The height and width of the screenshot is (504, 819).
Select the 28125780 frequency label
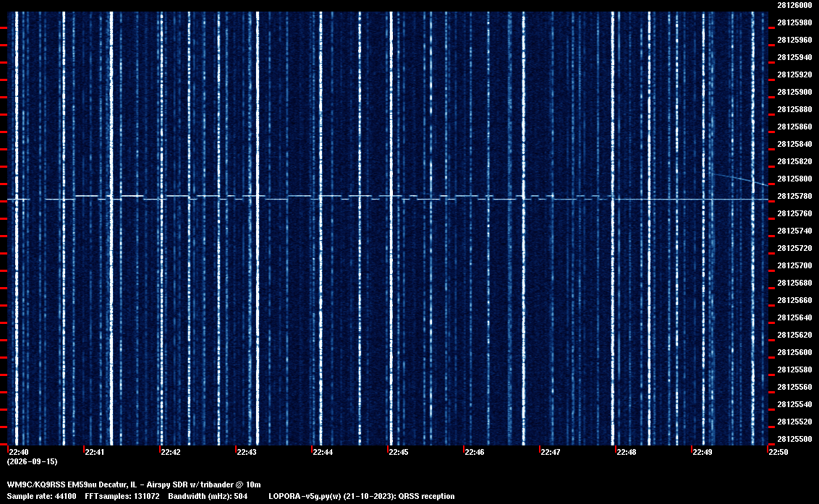click(794, 196)
